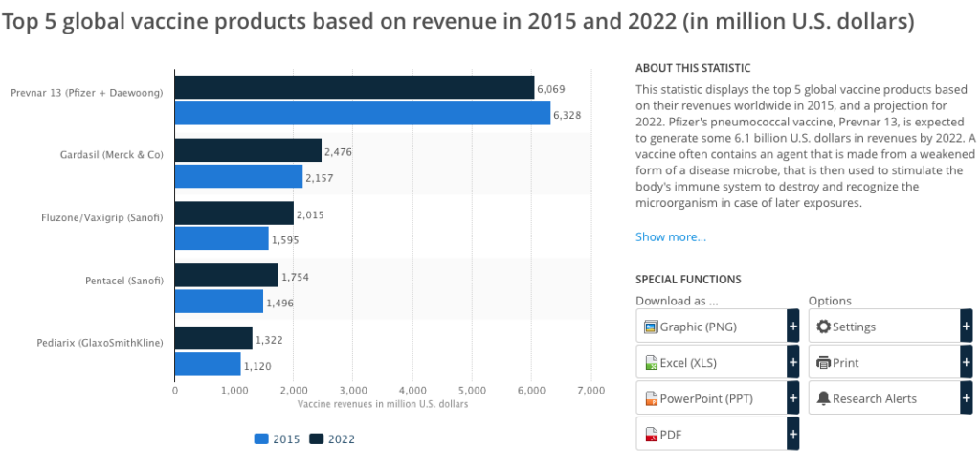This screenshot has width=980, height=473.
Task: Select the Prevnar 13 2022 bar
Action: 354,87
